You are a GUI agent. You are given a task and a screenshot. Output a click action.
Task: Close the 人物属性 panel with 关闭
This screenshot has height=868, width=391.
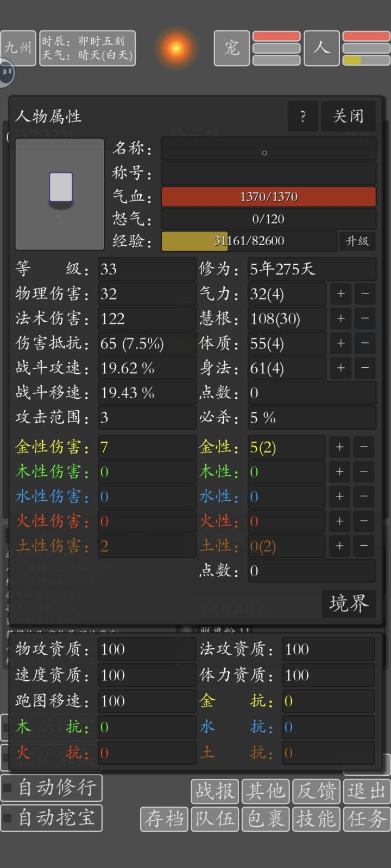click(x=348, y=116)
